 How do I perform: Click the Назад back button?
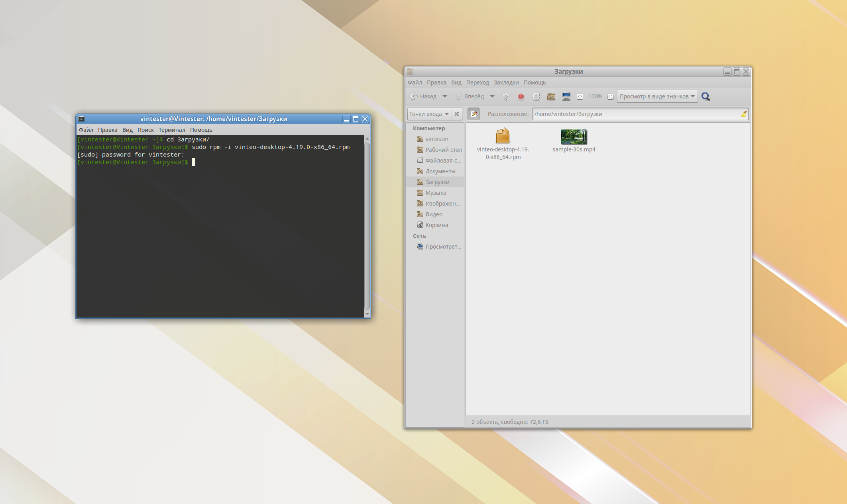[423, 96]
